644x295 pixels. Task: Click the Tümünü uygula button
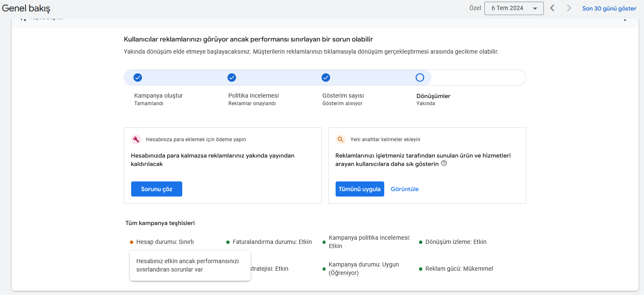[360, 189]
